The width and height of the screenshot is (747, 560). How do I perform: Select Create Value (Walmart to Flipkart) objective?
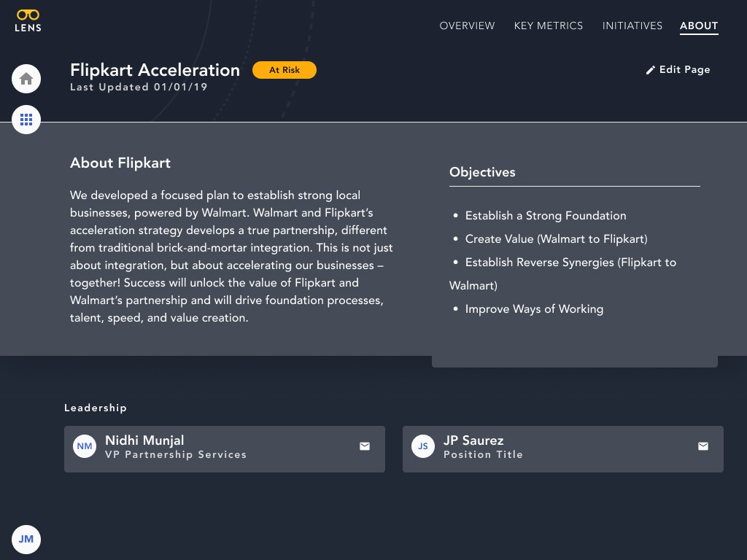pos(556,239)
